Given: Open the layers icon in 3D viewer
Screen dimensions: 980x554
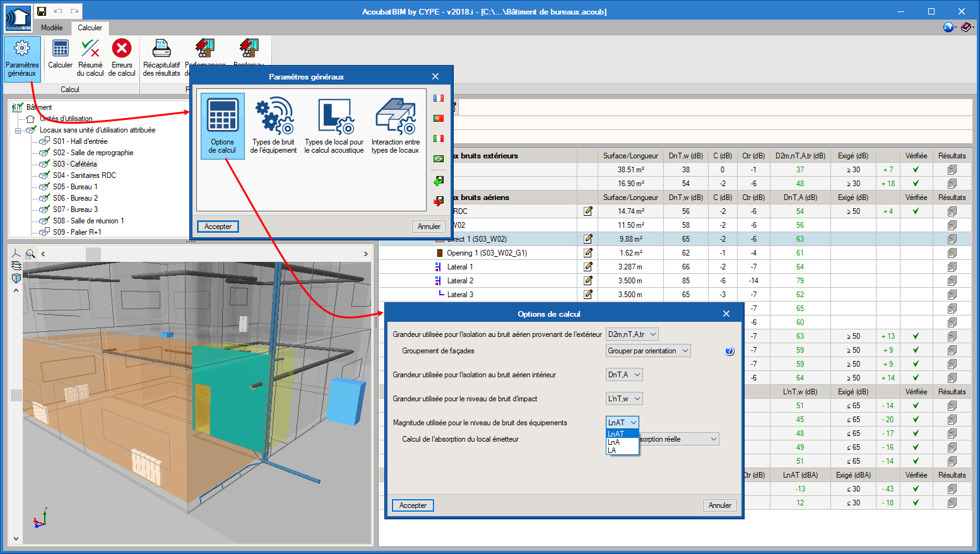Looking at the screenshot, I should [16, 266].
